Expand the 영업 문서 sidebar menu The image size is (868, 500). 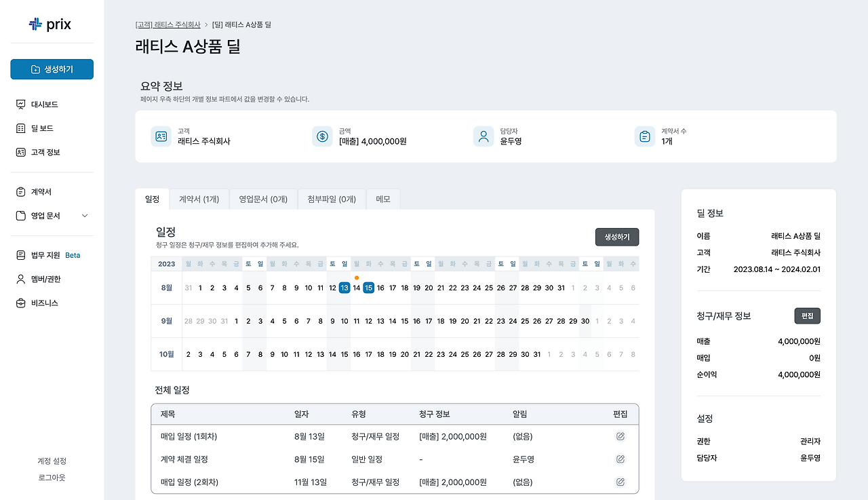pos(84,215)
